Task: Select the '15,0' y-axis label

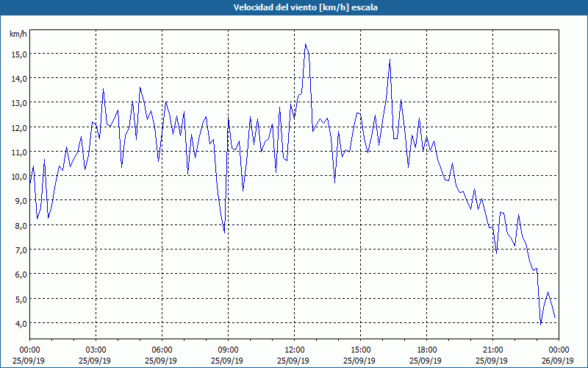Action: click(x=19, y=54)
